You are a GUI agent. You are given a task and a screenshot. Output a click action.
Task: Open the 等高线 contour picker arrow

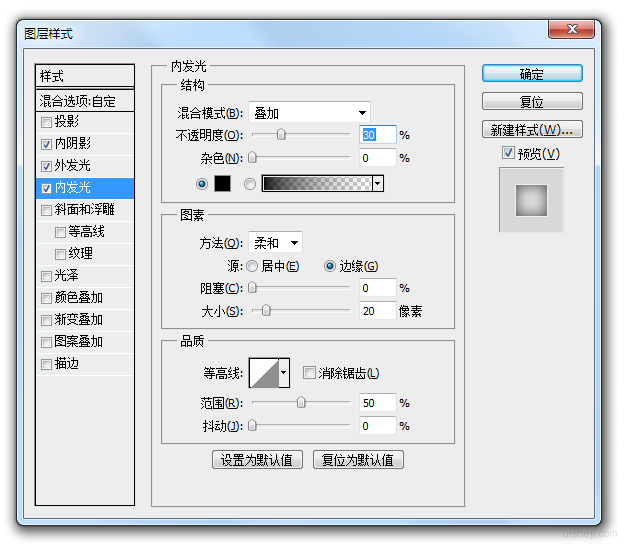[283, 373]
